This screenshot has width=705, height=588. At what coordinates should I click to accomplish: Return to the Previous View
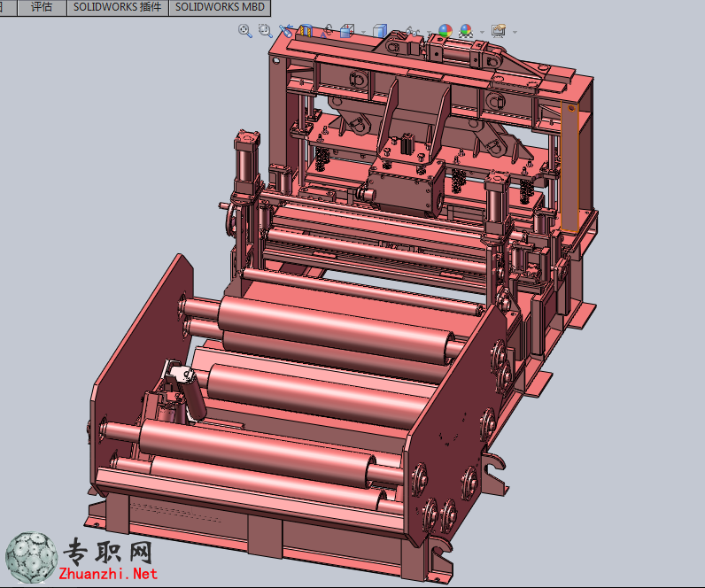tap(285, 31)
